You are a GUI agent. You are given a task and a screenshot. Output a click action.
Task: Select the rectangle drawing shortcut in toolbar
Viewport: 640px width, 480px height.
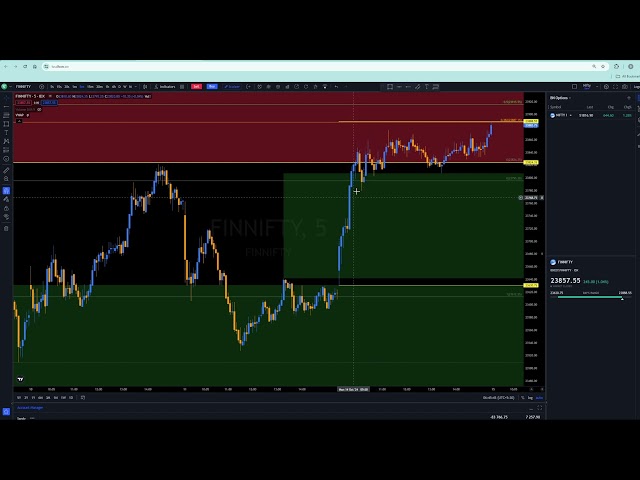coord(390,87)
